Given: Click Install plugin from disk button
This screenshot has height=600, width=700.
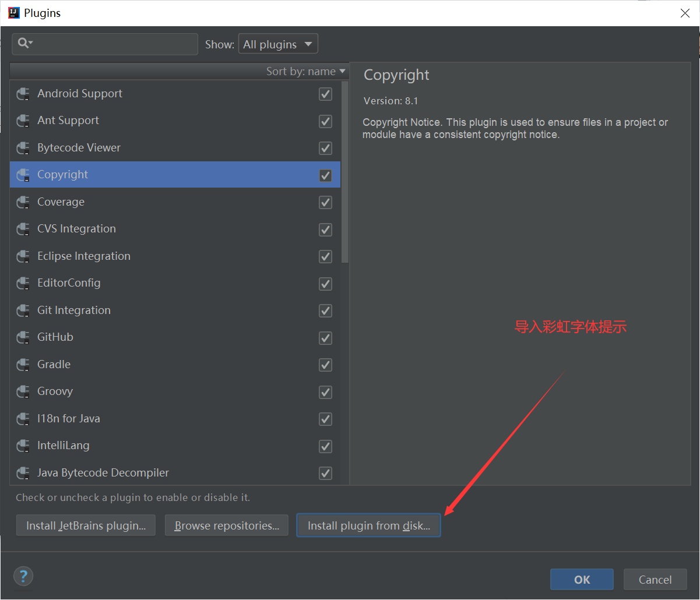Looking at the screenshot, I should pos(368,525).
